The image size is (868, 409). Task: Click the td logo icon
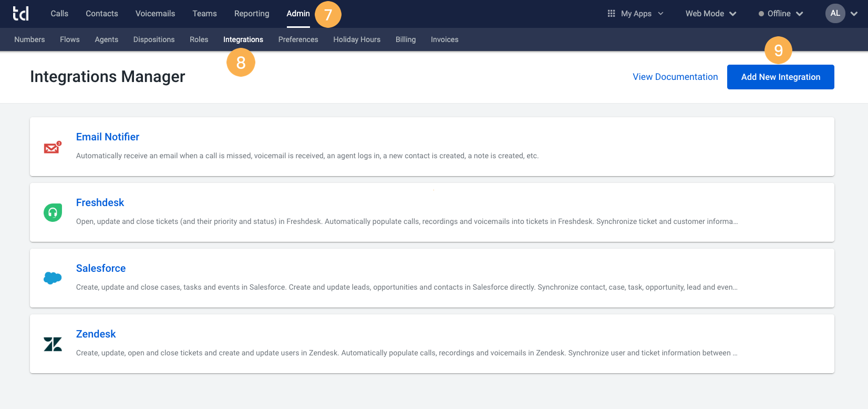(x=21, y=14)
